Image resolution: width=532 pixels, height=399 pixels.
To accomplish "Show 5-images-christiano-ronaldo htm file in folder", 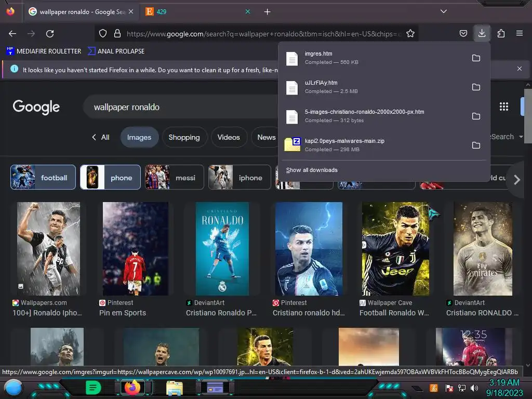I will coord(476,116).
